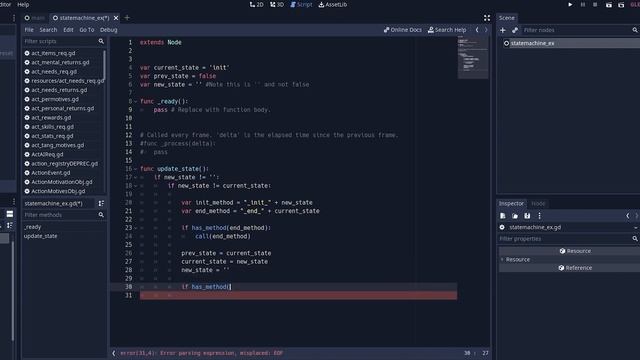Go to next edited document arrow

[486, 30]
